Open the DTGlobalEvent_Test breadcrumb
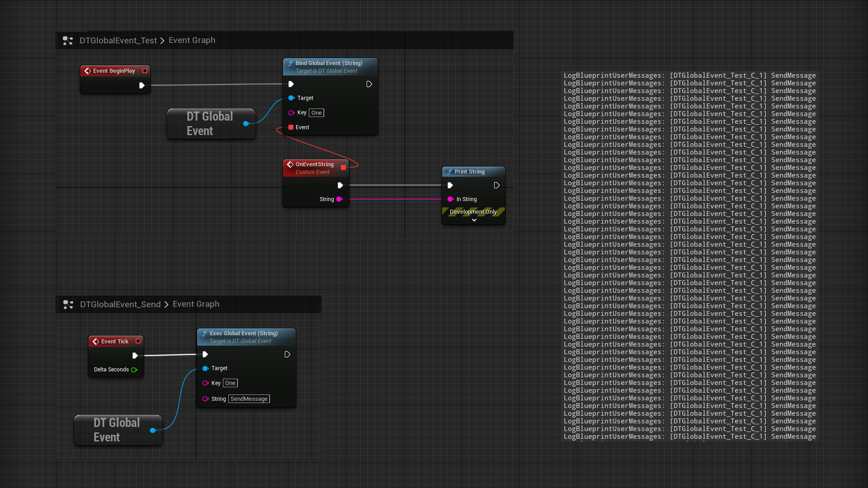 (118, 41)
